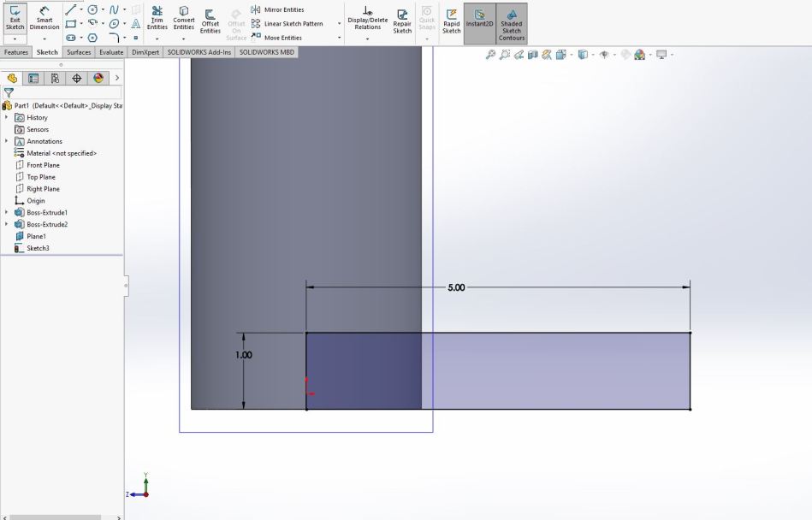
Task: Toggle the Rapid Sketch mode
Action: [451, 19]
